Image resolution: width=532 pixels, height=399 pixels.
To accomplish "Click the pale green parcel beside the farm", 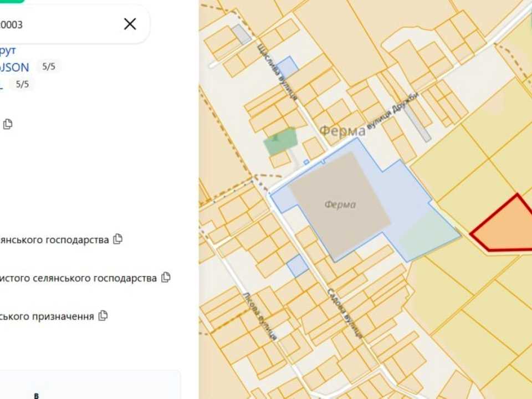I will pos(429,234).
